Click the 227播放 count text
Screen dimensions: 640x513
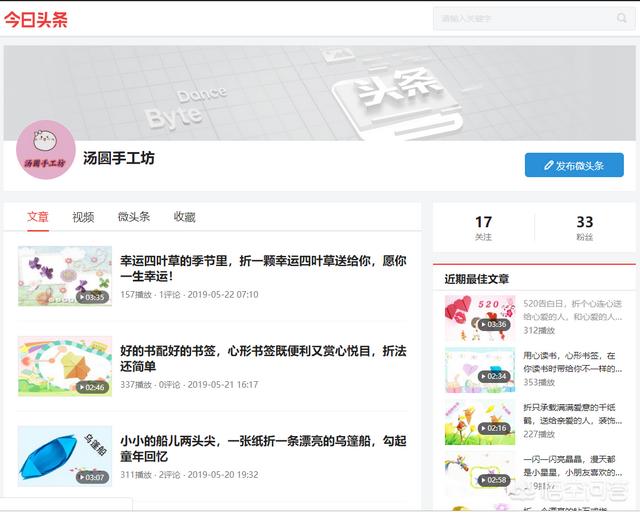pyautogui.click(x=539, y=434)
